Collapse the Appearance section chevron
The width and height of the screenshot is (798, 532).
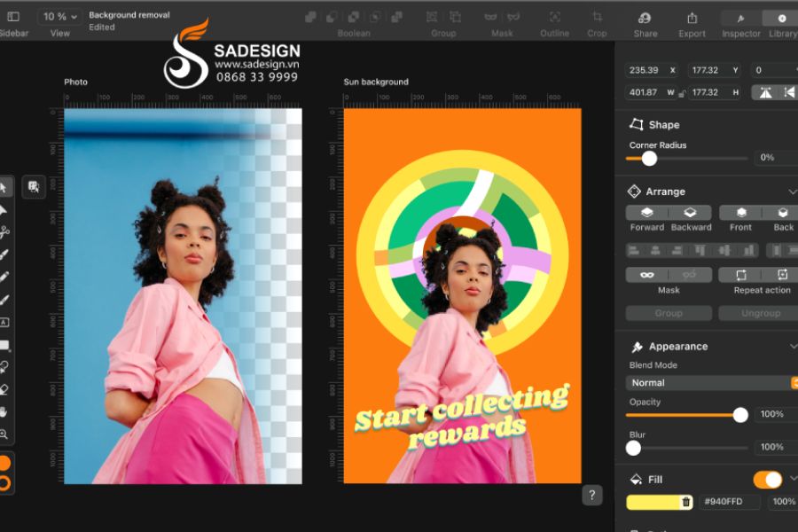(793, 347)
